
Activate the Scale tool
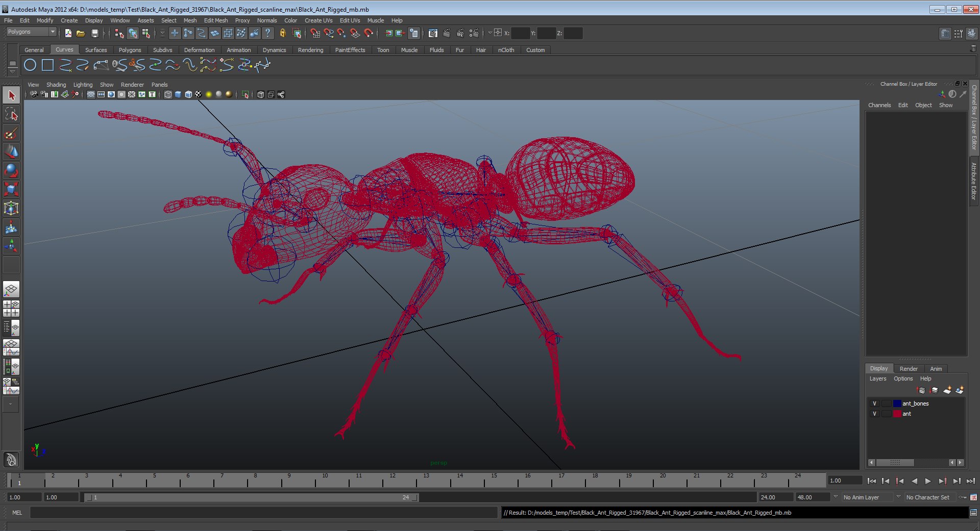pyautogui.click(x=11, y=189)
